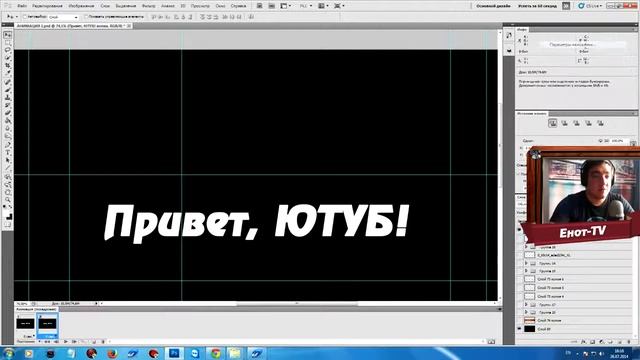Open Firefox from the taskbar
640x360 pixels.
112,353
